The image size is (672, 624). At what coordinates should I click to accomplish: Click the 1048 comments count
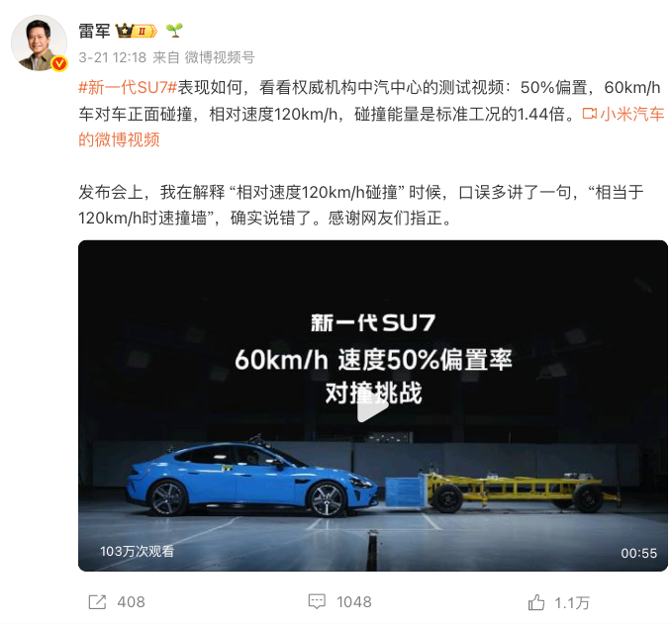(x=354, y=601)
